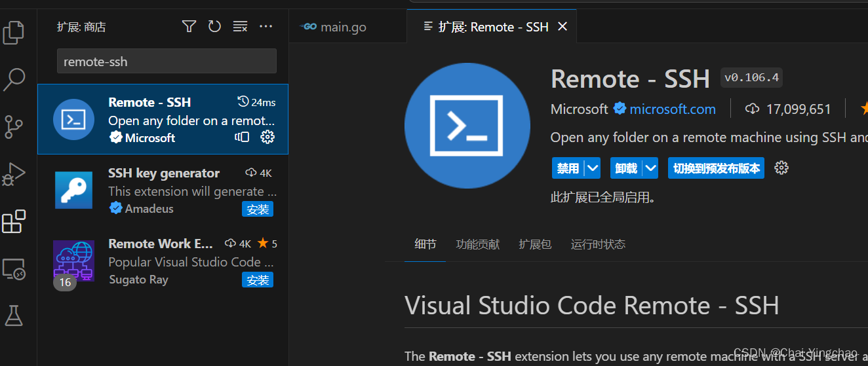Open the Testing flask icon
Viewport: 868px width, 366px height.
(x=14, y=316)
